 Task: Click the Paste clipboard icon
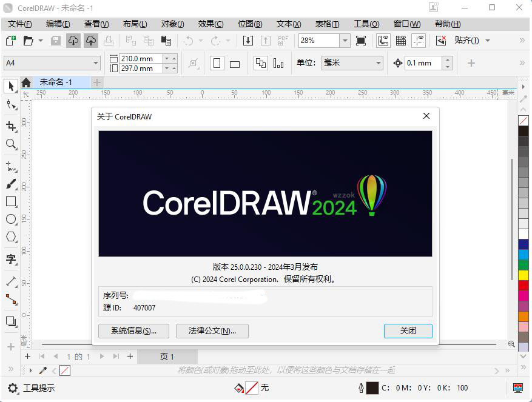[x=166, y=41]
